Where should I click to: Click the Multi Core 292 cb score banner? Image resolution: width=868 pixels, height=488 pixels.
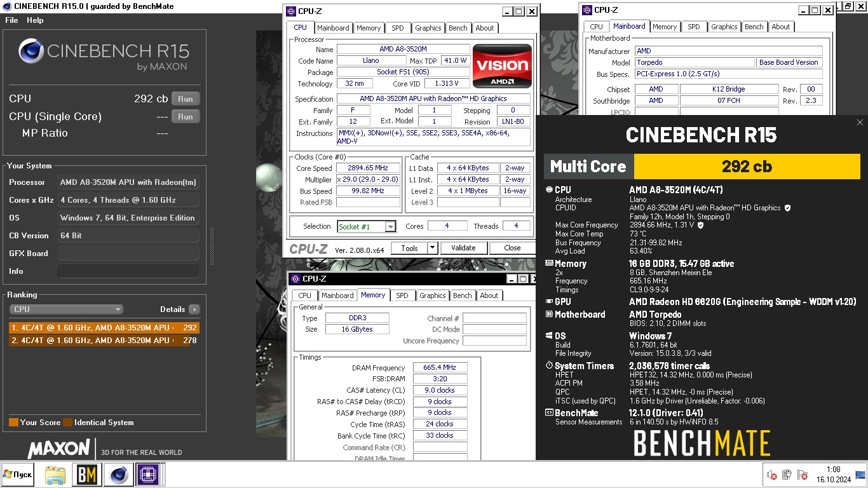(x=702, y=166)
